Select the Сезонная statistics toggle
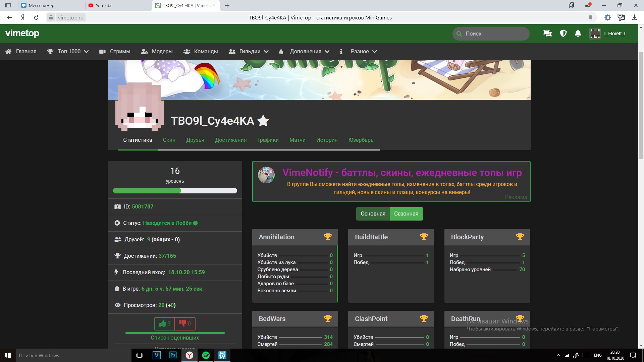Screen dimensions: 644x362 pyautogui.click(x=406, y=214)
